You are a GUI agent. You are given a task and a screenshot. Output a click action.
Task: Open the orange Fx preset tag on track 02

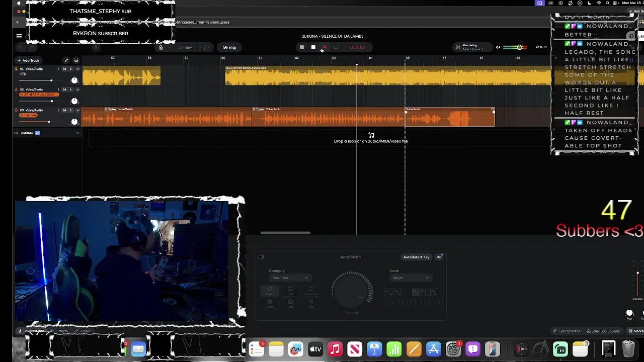coord(39,95)
